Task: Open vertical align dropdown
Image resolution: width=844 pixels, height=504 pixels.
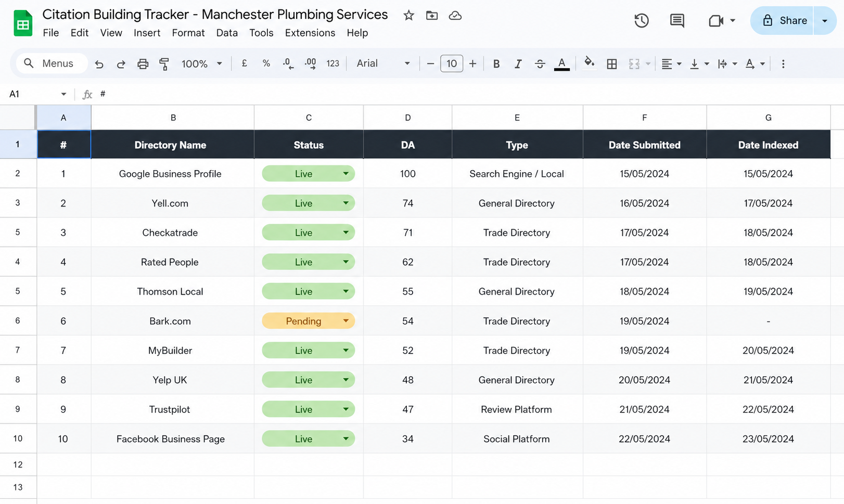Action: point(699,63)
